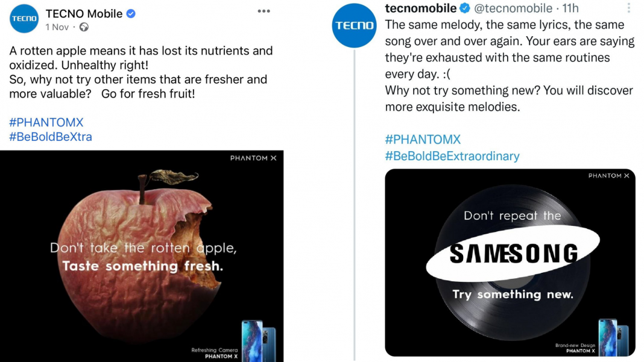Image resolution: width=644 pixels, height=362 pixels.
Task: Open the #BeBoldBeExtraordinary hashtag
Action: click(x=452, y=156)
